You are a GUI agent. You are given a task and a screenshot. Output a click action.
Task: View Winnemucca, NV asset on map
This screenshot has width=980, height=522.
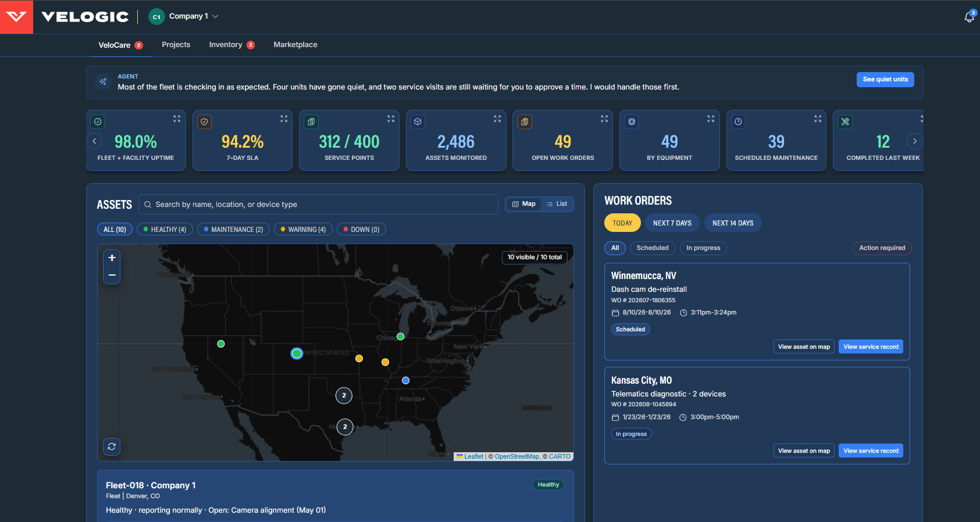pos(804,347)
